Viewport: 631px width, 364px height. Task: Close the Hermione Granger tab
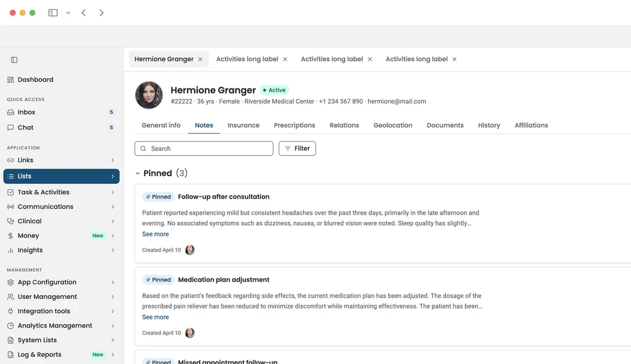(200, 59)
